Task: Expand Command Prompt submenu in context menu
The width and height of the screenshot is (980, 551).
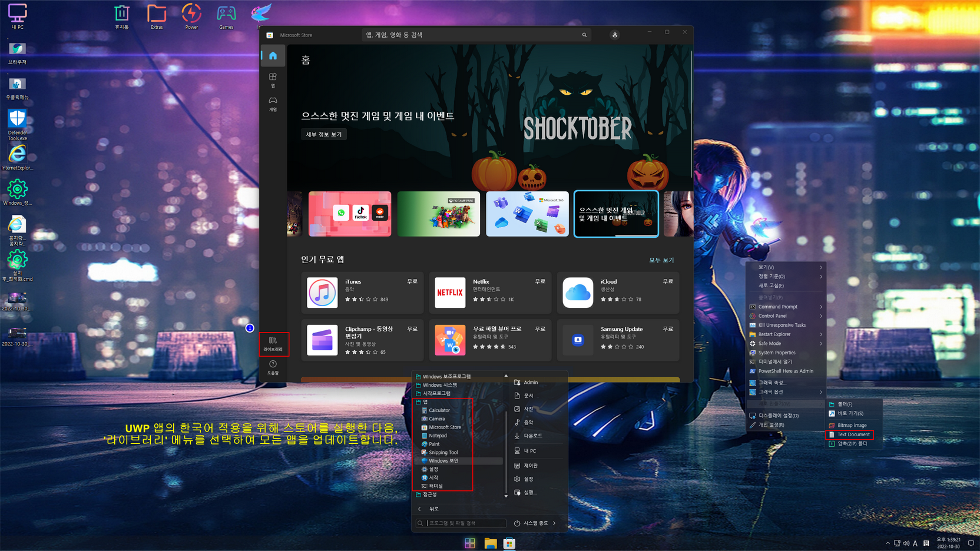Action: coord(786,307)
